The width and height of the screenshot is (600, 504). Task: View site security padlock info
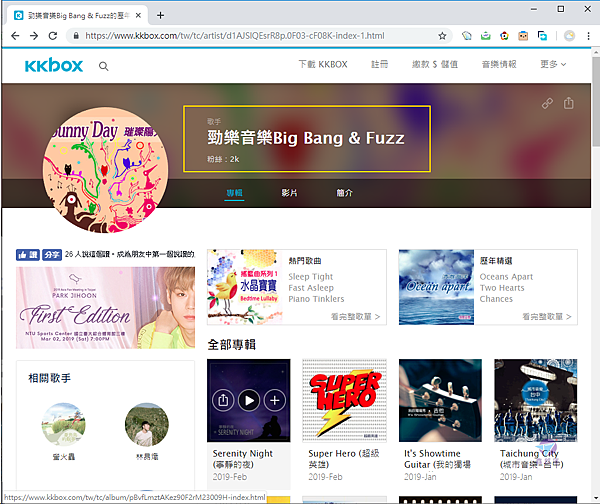click(76, 36)
